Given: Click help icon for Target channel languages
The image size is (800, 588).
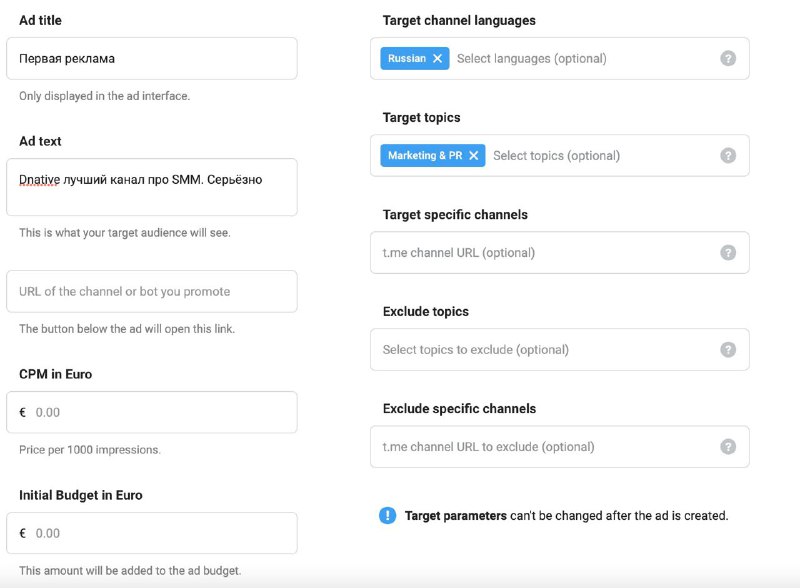Looking at the screenshot, I should 728,58.
